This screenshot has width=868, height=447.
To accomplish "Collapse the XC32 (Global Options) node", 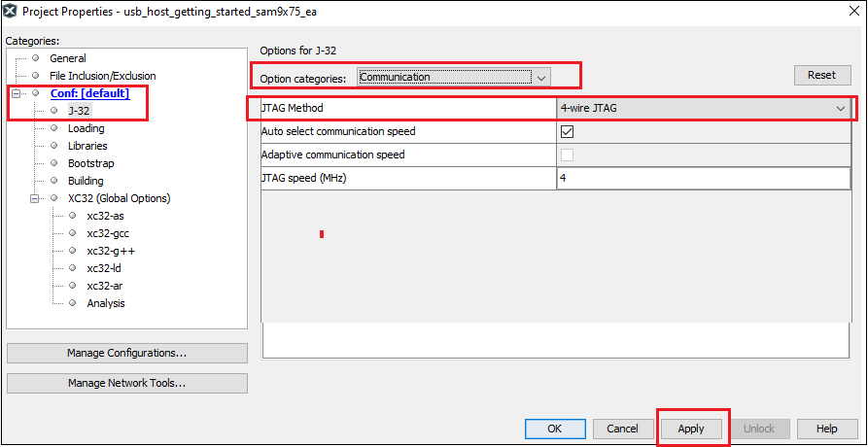I will [x=35, y=198].
